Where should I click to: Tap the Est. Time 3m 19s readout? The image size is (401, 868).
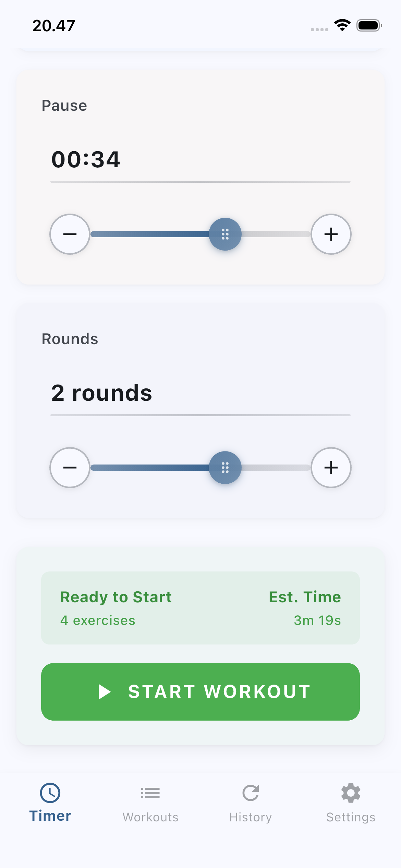(305, 608)
